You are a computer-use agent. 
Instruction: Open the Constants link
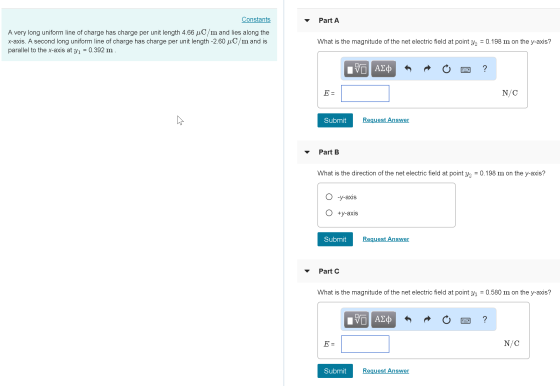coord(256,19)
